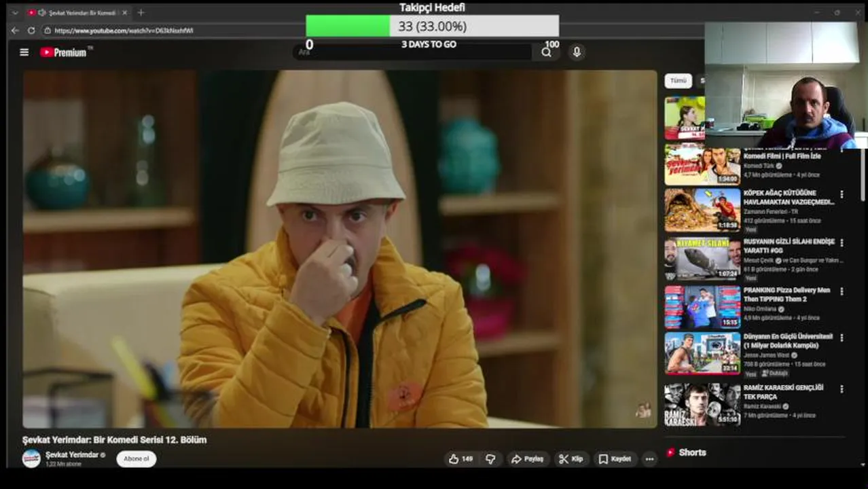This screenshot has height=489, width=868.
Task: Mute tab via speaker icon on tab
Action: (42, 12)
